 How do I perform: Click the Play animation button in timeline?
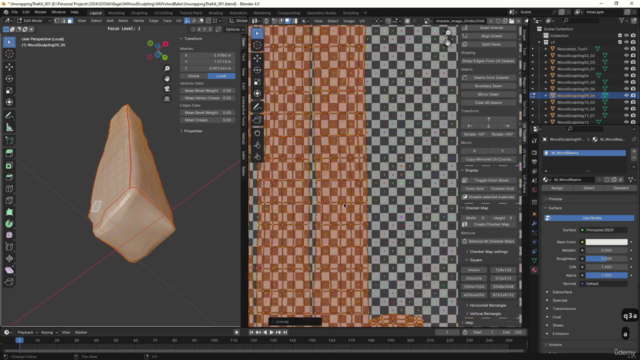tap(271, 332)
